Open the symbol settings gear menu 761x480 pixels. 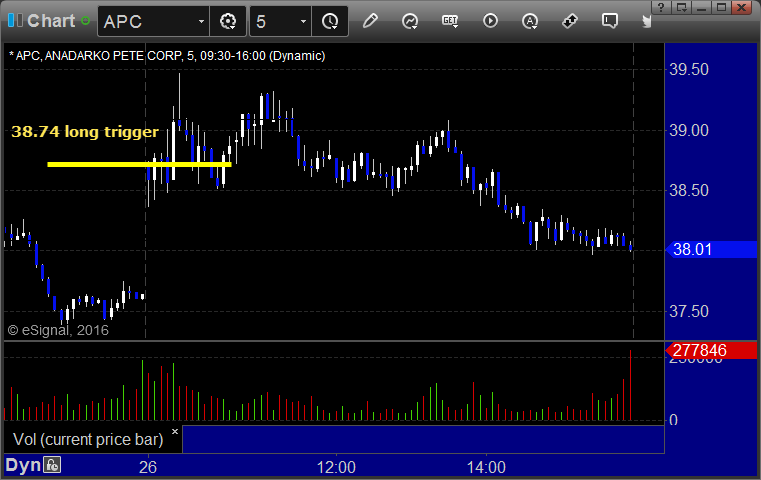pos(228,21)
